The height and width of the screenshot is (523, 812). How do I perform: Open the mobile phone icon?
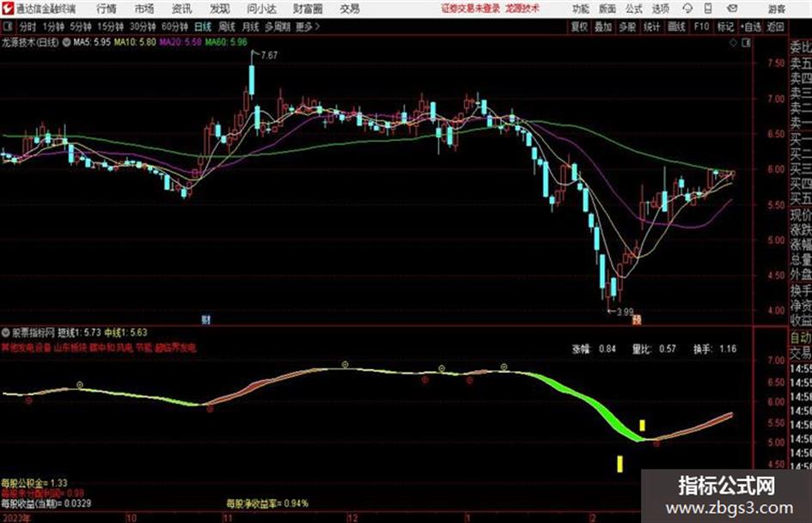point(708,9)
